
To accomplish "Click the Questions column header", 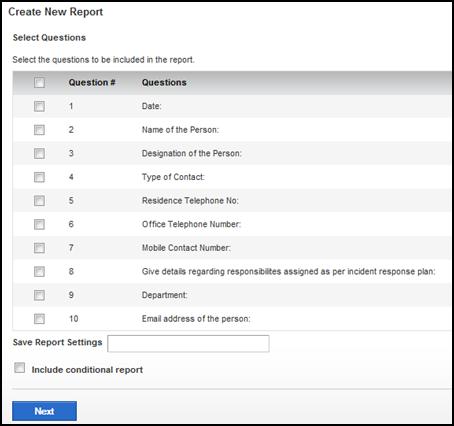I will coord(164,82).
